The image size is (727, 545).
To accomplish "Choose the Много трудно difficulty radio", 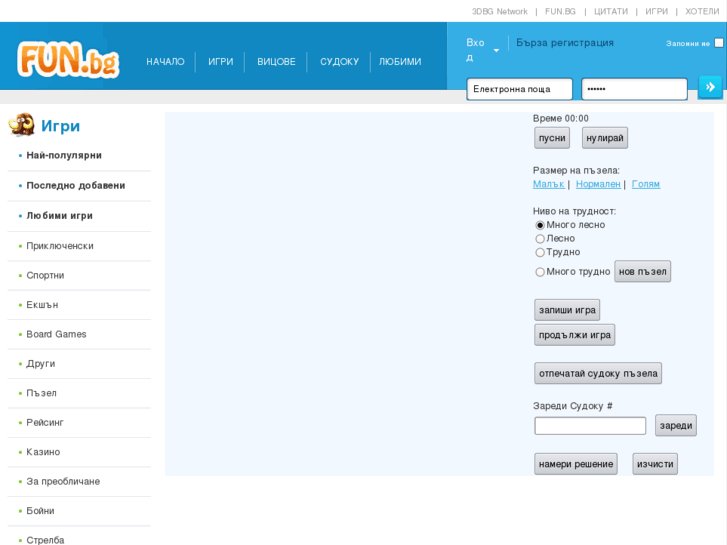I will click(540, 272).
